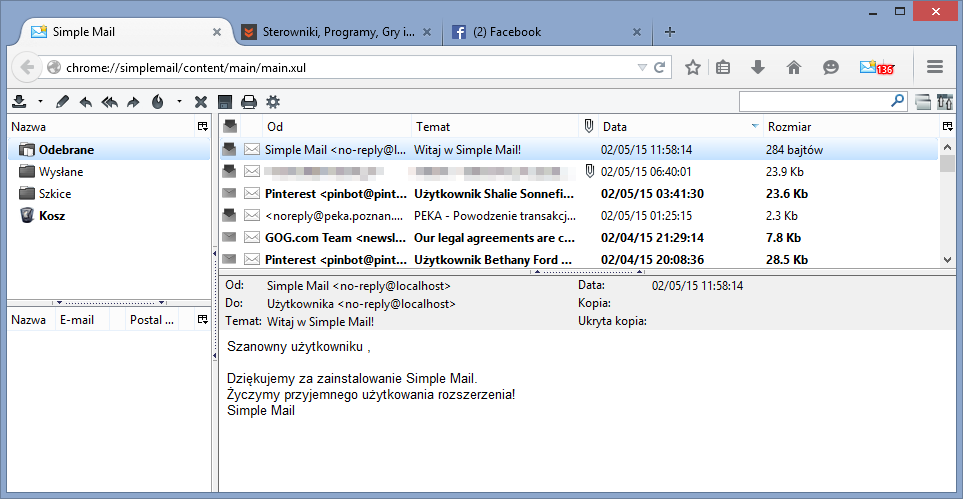Click message list scroll down arrow
This screenshot has width=963, height=499.
tap(948, 260)
